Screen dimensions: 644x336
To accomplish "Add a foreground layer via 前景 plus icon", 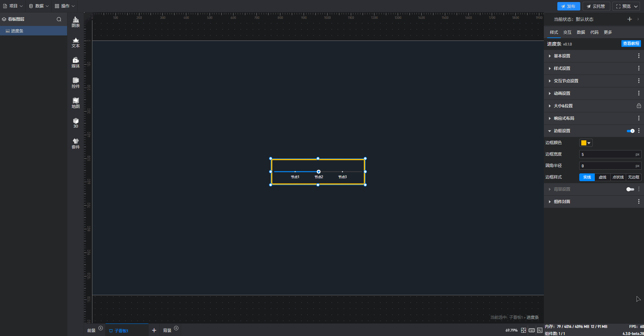I will pos(100,328).
